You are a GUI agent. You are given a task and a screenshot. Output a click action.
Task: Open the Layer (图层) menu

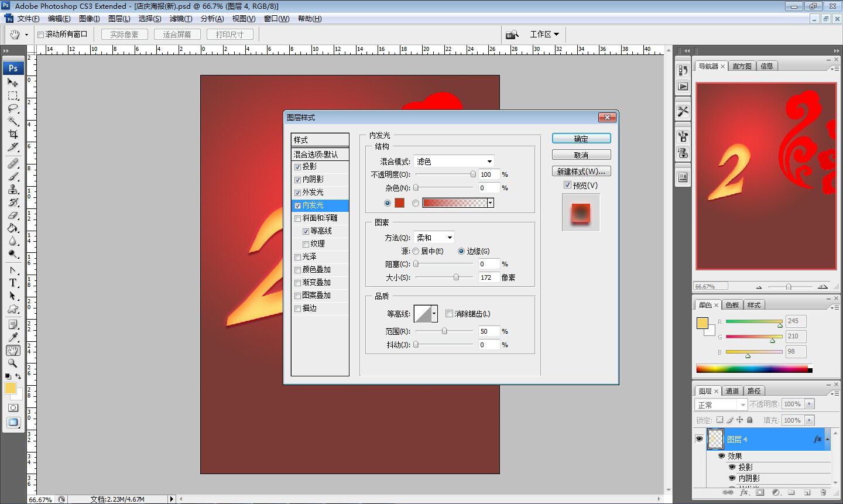pyautogui.click(x=119, y=19)
